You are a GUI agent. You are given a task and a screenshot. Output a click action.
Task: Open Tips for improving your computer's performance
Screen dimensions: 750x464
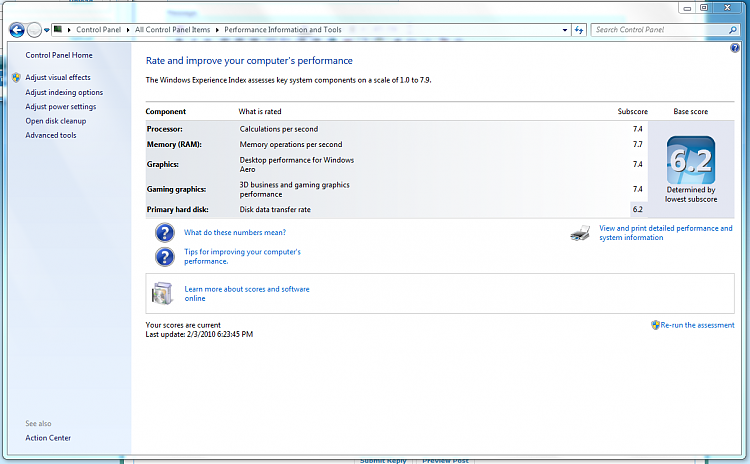(x=243, y=256)
